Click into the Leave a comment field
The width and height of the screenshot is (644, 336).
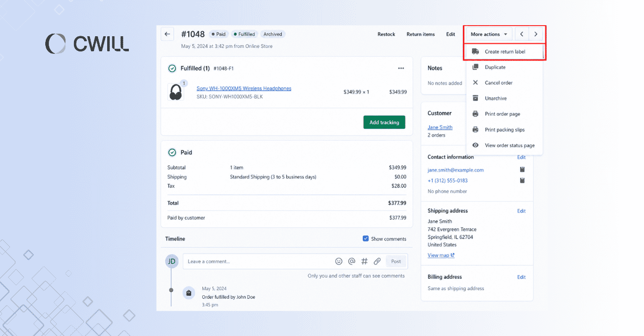coord(257,262)
